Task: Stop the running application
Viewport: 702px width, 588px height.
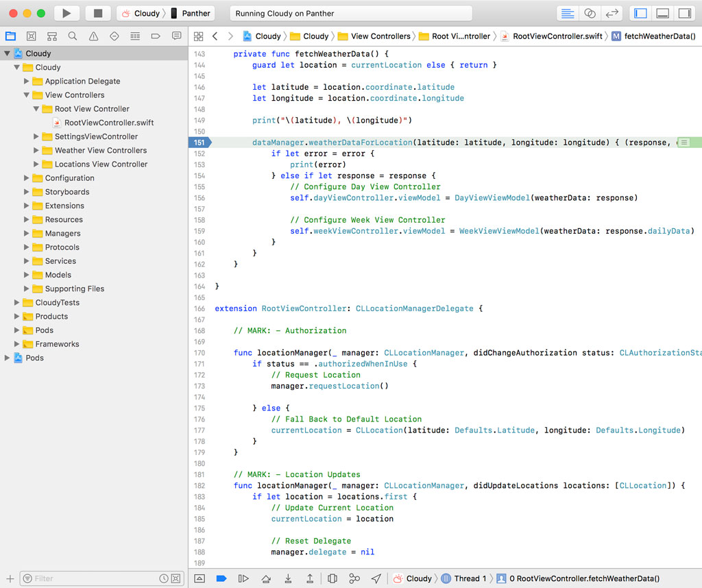Action: (97, 12)
